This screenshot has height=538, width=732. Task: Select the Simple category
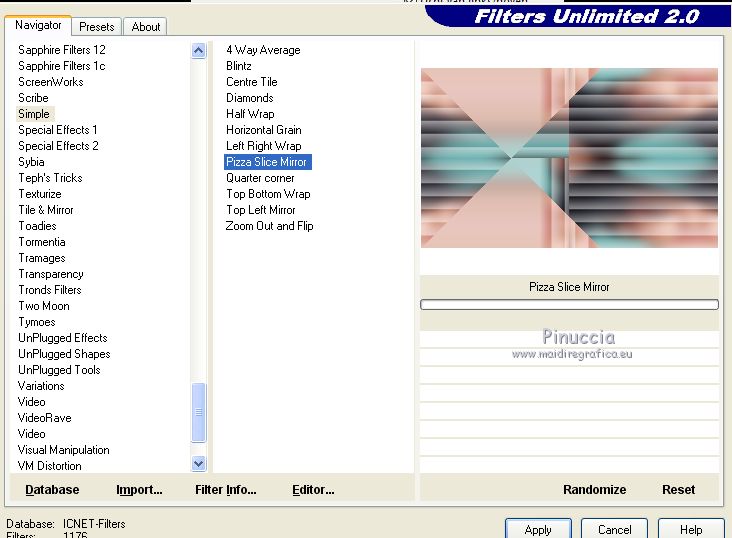tap(34, 114)
